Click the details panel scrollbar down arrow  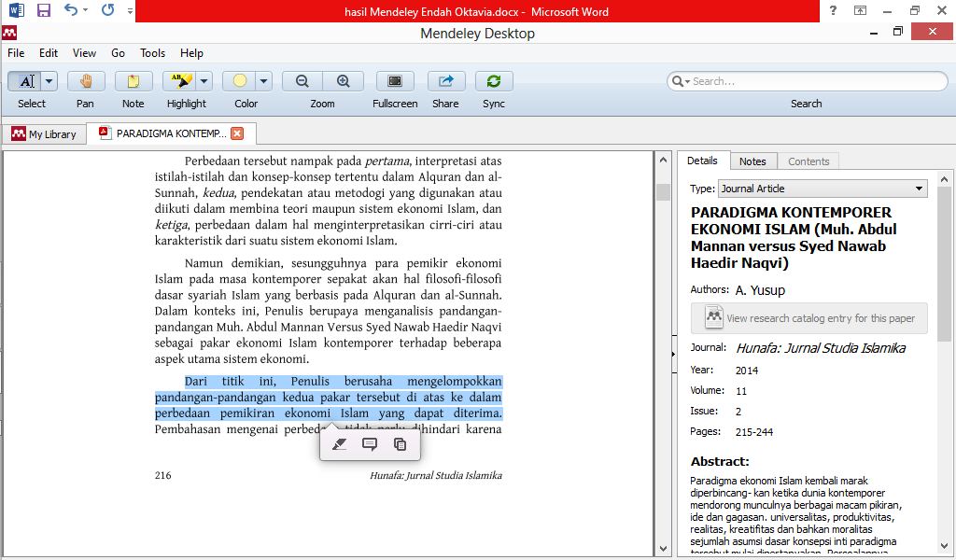pos(944,546)
